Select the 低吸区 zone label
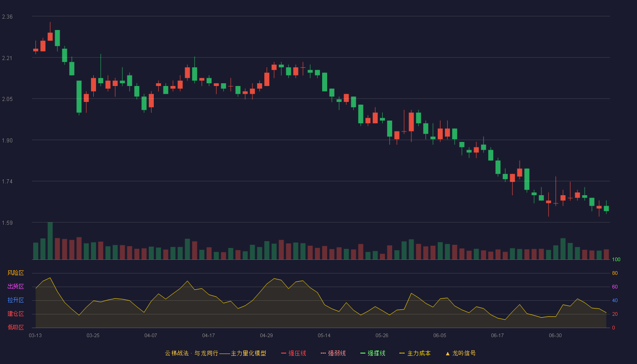The width and height of the screenshot is (637, 364). [15, 328]
